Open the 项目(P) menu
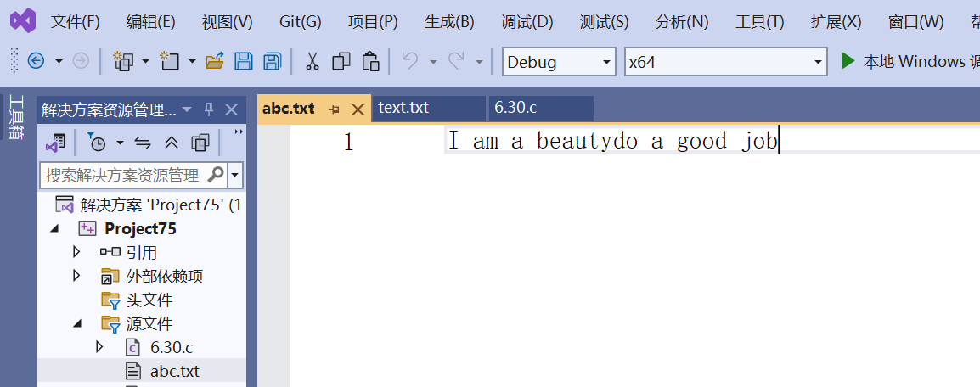The width and height of the screenshot is (980, 387). [373, 22]
